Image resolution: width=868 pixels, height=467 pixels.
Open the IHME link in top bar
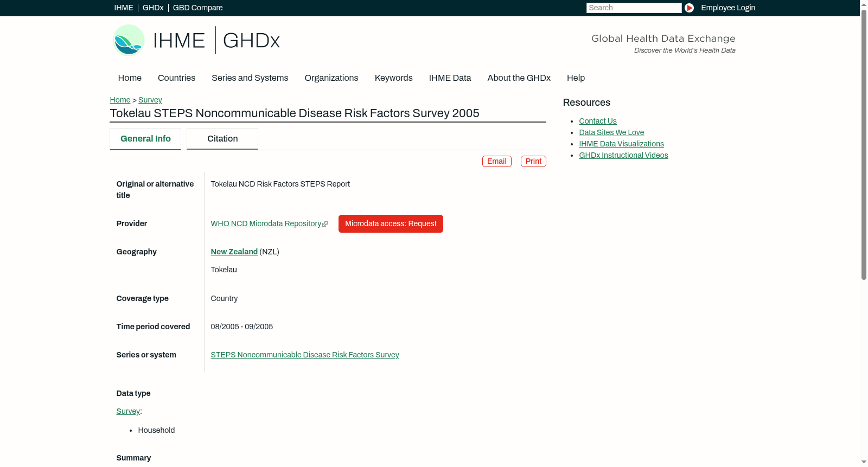124,8
